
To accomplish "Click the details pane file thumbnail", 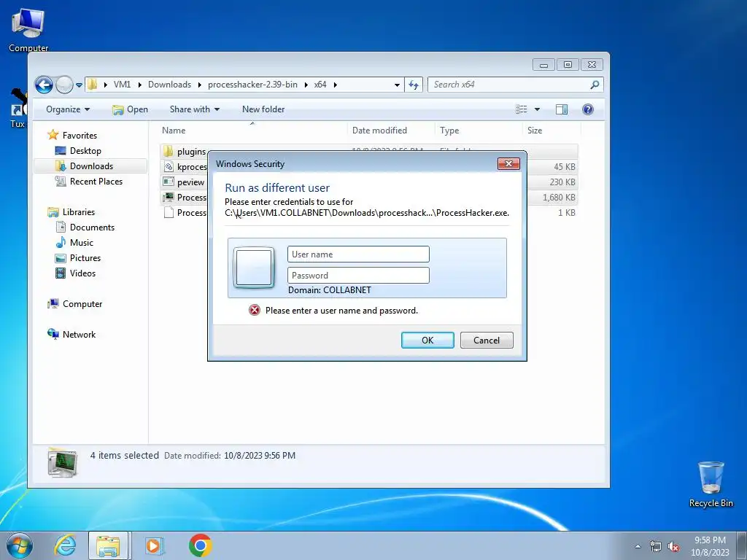I will point(63,462).
